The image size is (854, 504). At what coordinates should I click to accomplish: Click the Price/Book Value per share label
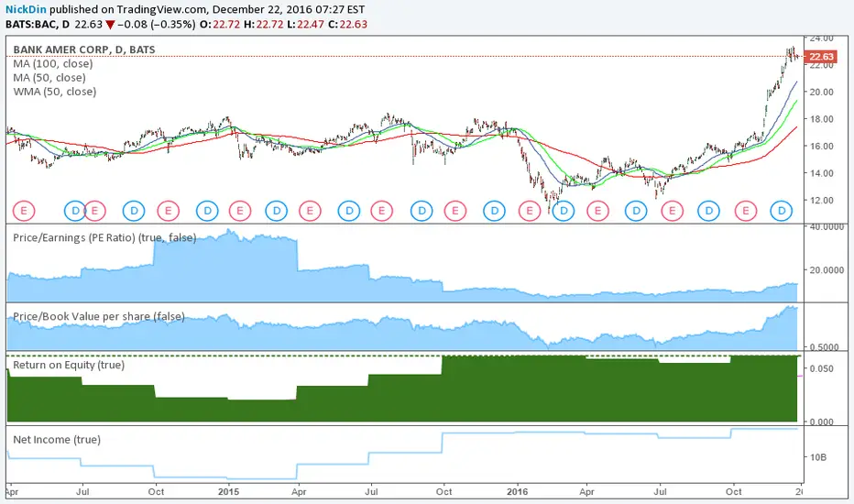coord(99,316)
